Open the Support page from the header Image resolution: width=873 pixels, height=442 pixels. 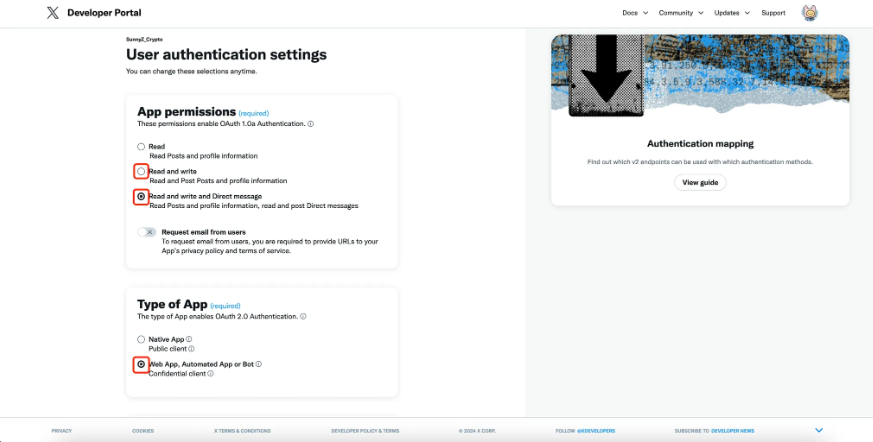773,13
